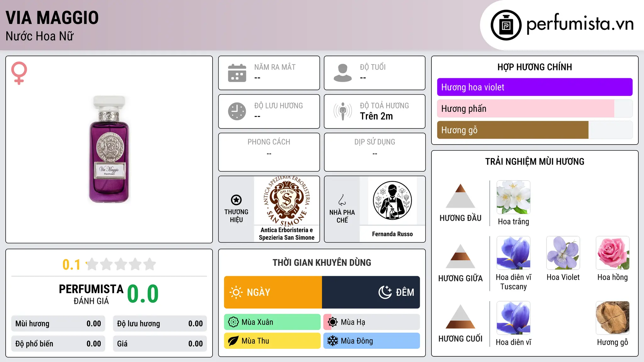Click the perfumista.vn perfume bottle logo icon
The width and height of the screenshot is (644, 362).
(x=506, y=25)
